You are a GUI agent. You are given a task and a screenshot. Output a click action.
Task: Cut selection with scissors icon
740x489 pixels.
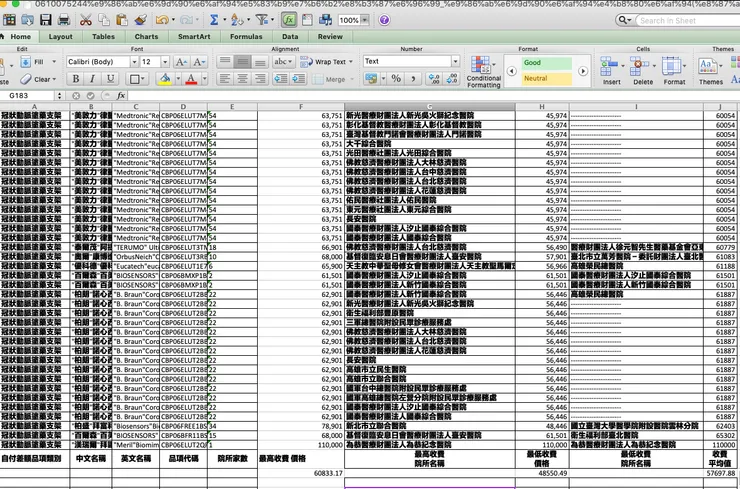(x=85, y=20)
